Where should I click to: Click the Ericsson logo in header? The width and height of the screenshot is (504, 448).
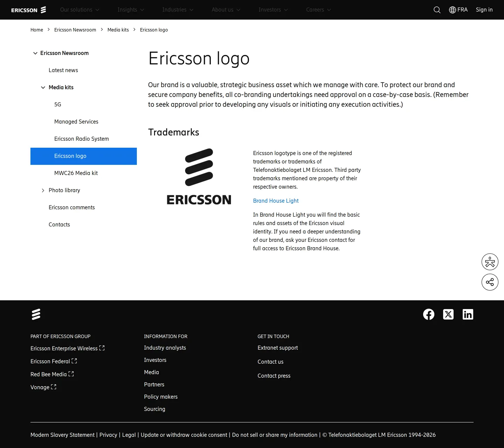pos(29,10)
